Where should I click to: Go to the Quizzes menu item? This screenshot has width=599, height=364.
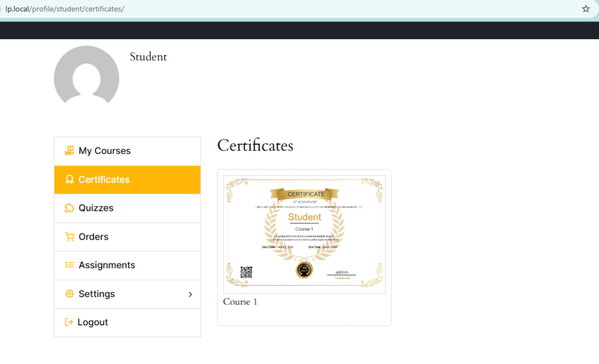[x=96, y=208]
